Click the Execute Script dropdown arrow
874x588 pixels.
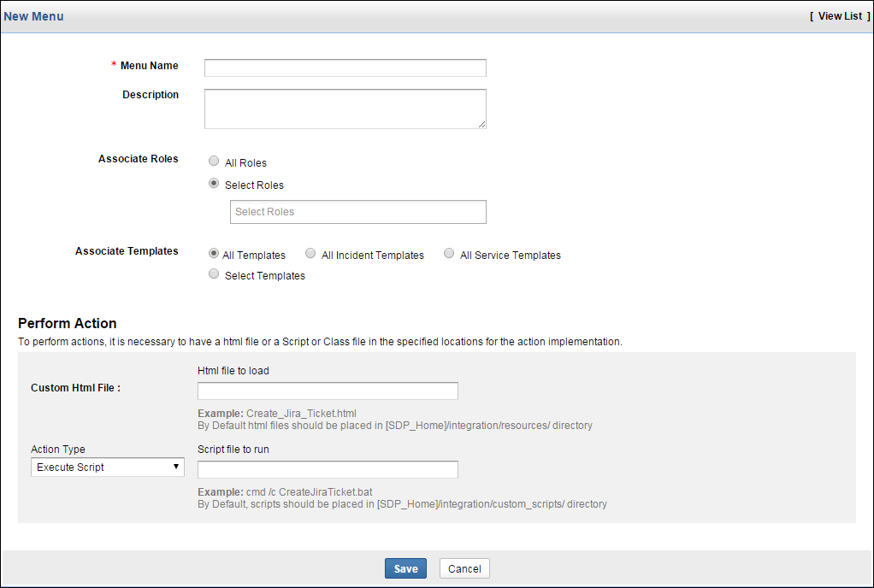pyautogui.click(x=176, y=467)
